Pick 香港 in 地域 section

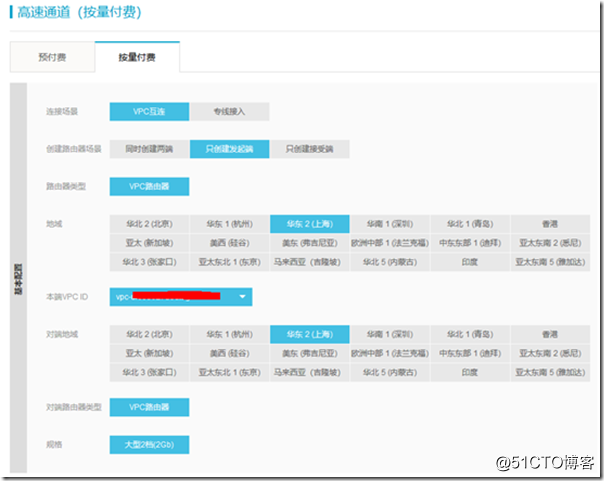(x=550, y=224)
